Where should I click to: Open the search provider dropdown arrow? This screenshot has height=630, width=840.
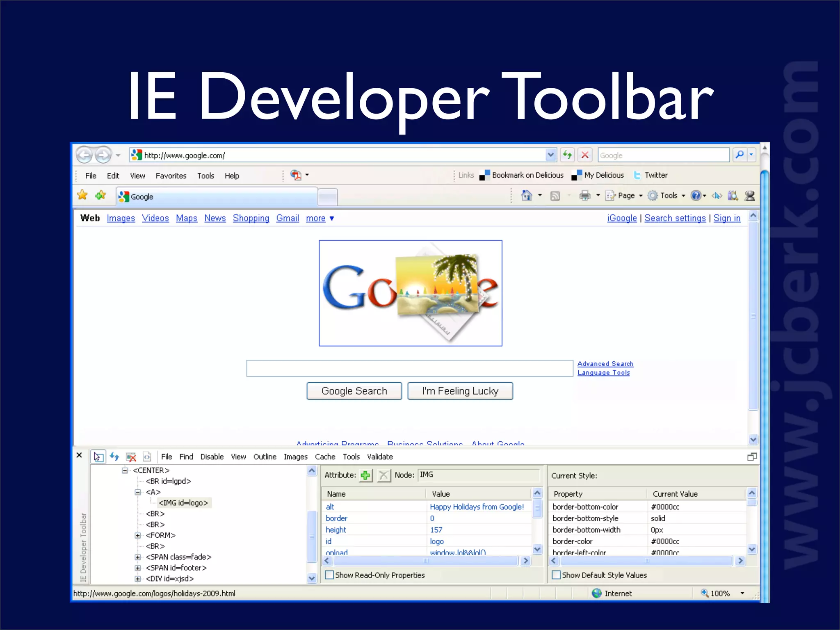[751, 155]
